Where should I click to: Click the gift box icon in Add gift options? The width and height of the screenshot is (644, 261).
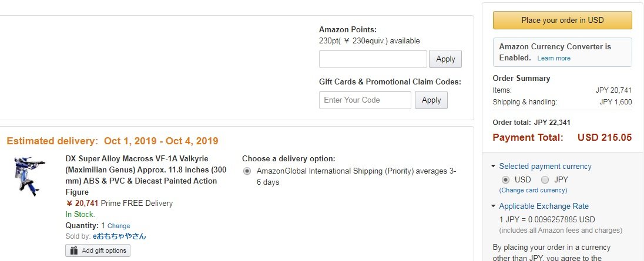click(x=74, y=251)
